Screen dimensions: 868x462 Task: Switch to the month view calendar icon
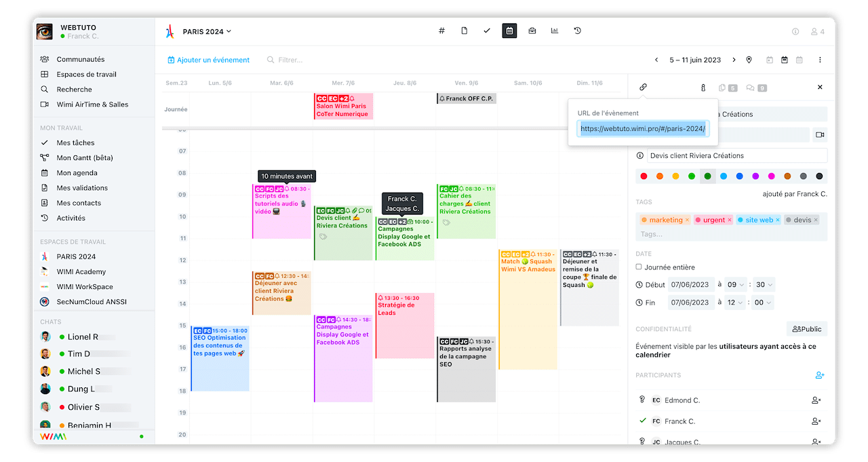pos(800,60)
